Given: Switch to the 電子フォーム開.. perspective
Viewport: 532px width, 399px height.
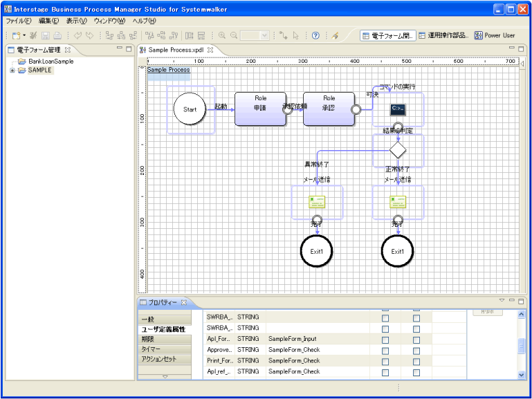Looking at the screenshot, I should (388, 35).
